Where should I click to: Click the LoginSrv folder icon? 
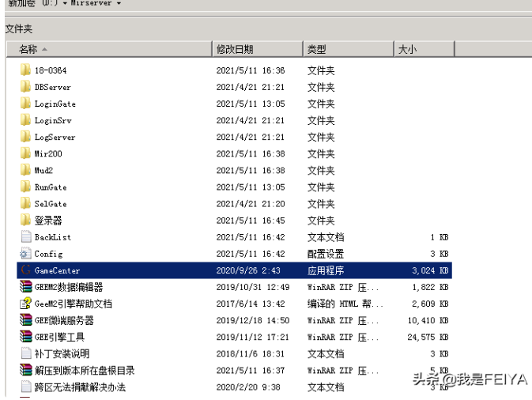click(x=25, y=119)
